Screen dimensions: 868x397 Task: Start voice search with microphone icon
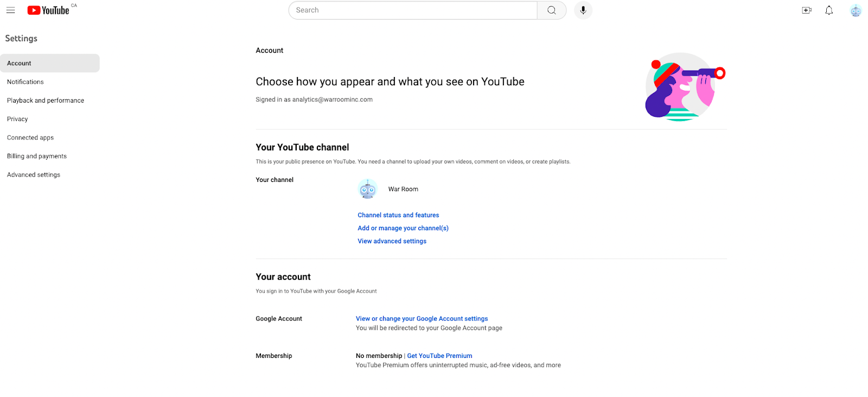(583, 10)
